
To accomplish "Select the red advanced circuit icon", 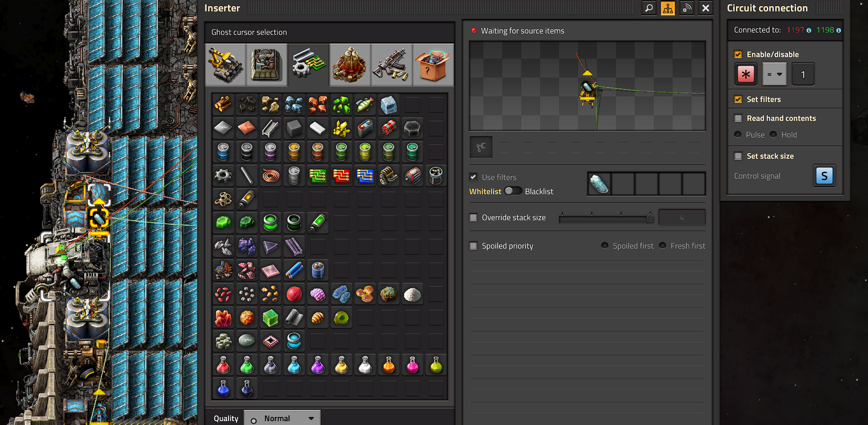I will tap(342, 176).
